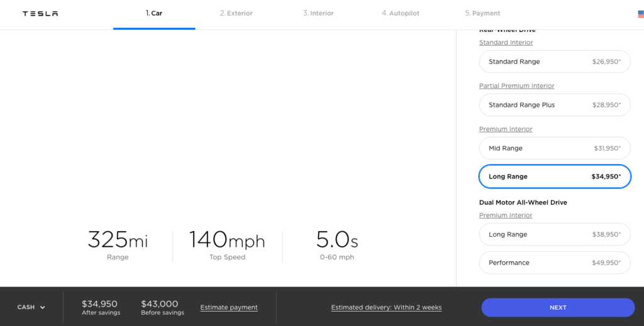Jump to the 5. Payment step

click(x=482, y=13)
